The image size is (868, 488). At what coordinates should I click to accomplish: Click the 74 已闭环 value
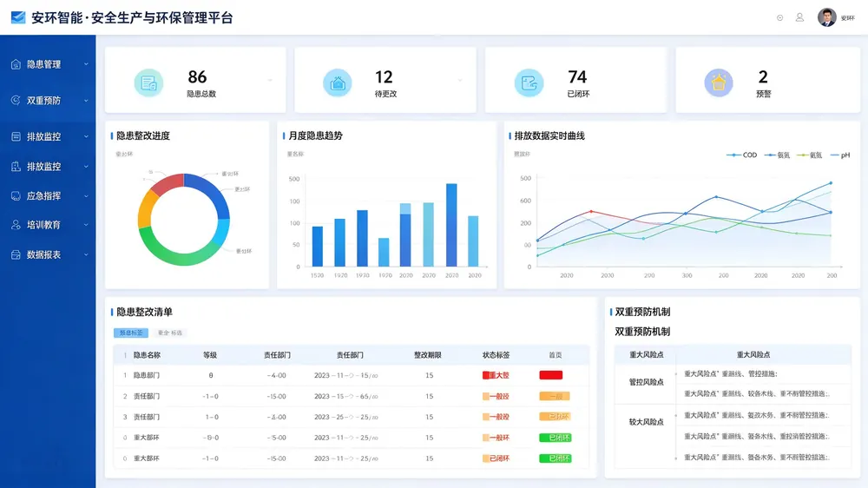point(577,76)
